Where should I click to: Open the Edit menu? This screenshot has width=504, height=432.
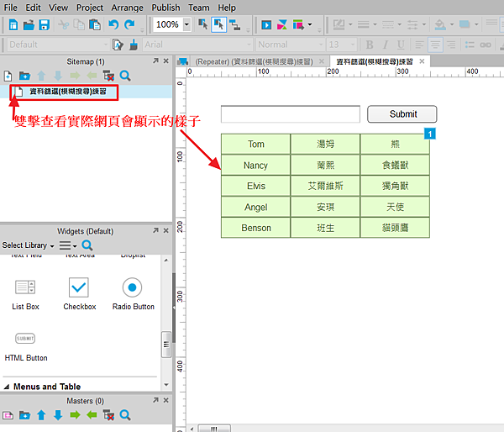tap(33, 8)
